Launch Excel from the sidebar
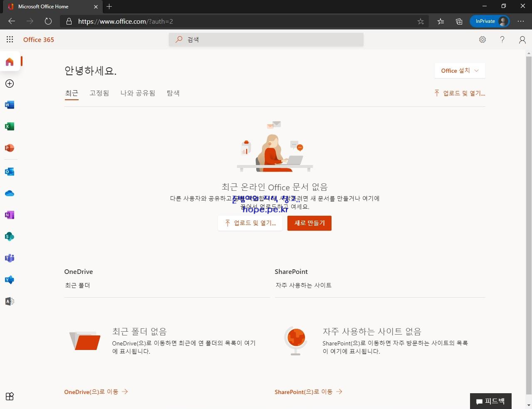 [10, 126]
